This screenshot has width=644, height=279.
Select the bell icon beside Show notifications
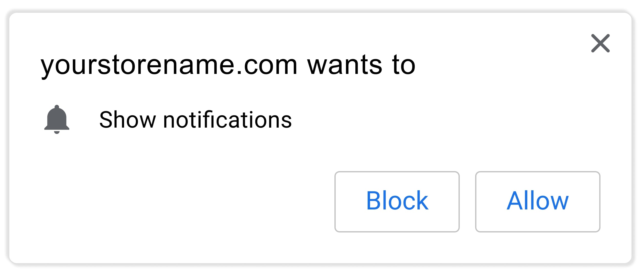click(57, 119)
